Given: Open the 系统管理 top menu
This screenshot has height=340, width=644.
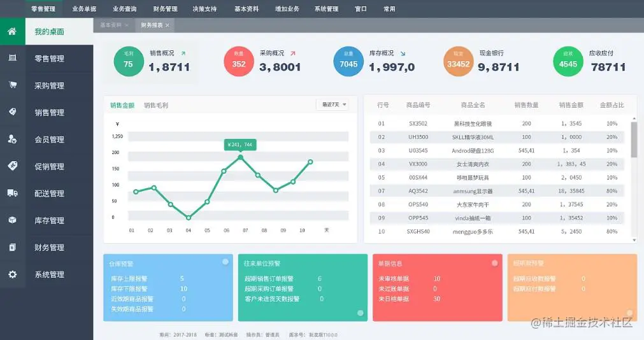Looking at the screenshot, I should click(x=327, y=9).
